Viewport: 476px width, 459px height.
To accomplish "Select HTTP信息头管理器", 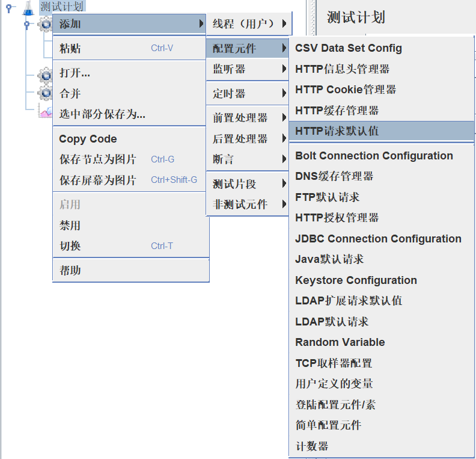I will (x=382, y=69).
